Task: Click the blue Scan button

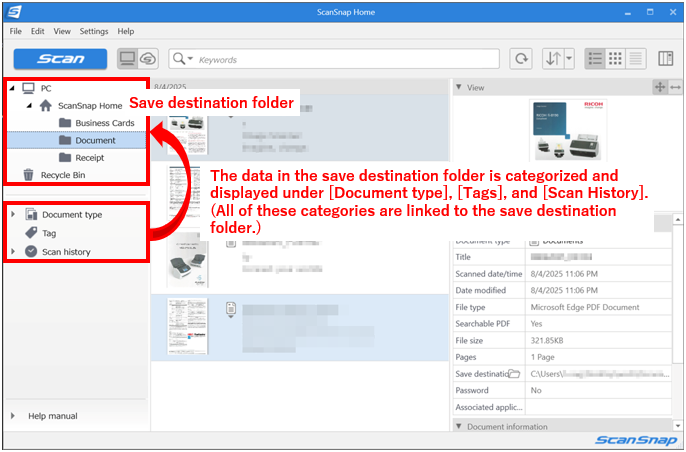Action: 60,59
